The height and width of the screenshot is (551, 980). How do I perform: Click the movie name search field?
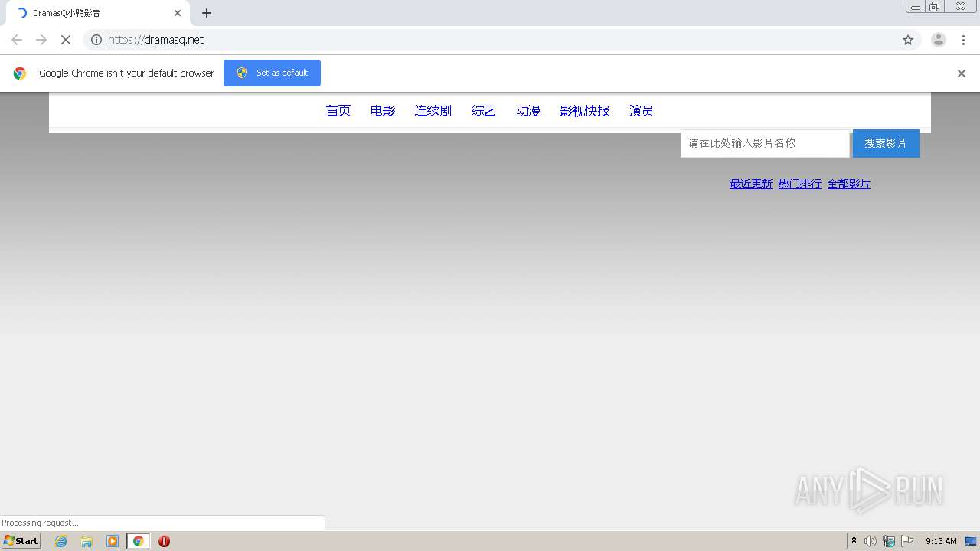765,143
